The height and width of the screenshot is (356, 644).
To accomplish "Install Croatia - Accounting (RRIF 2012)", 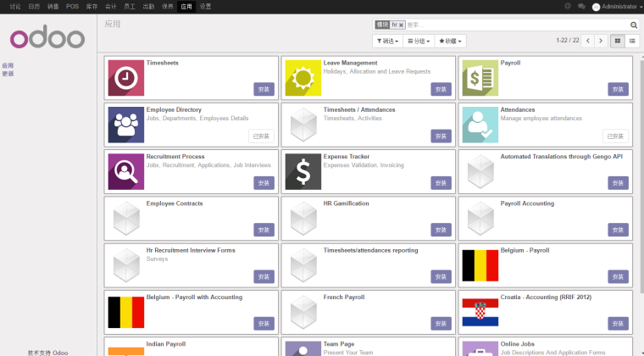I will pos(618,323).
